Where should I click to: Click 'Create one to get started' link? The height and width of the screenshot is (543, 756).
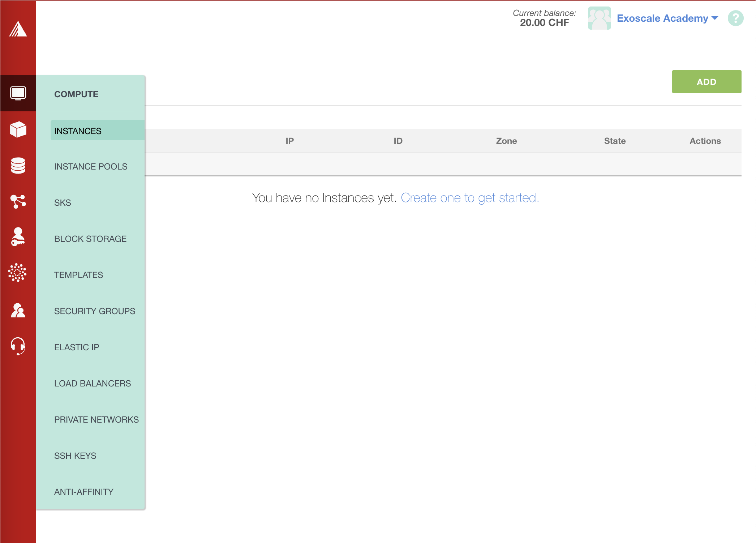tap(470, 198)
